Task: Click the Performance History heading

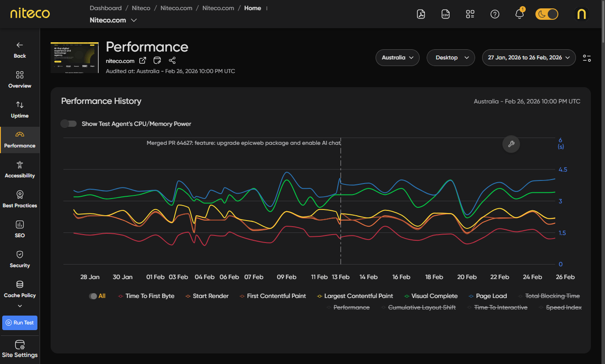Action: pyautogui.click(x=101, y=101)
